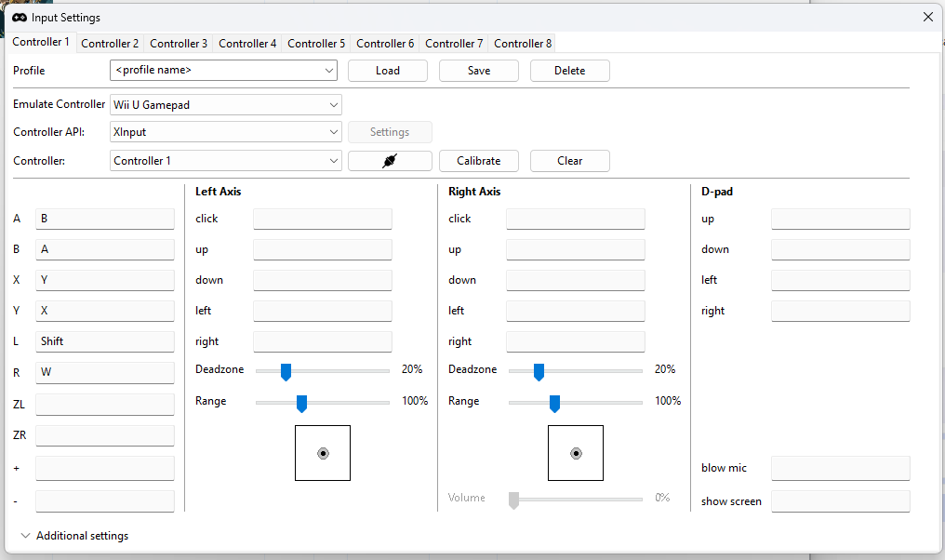Expand Additional settings section
945x560 pixels.
pyautogui.click(x=74, y=535)
